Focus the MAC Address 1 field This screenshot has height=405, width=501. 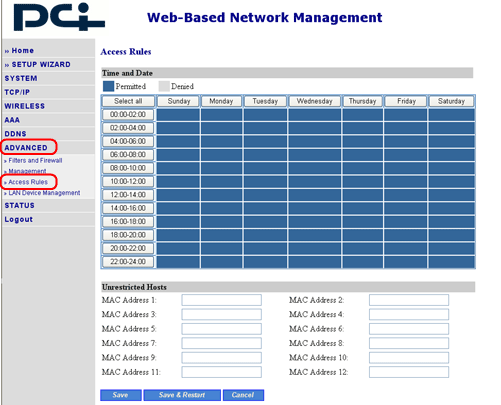pyautogui.click(x=221, y=300)
